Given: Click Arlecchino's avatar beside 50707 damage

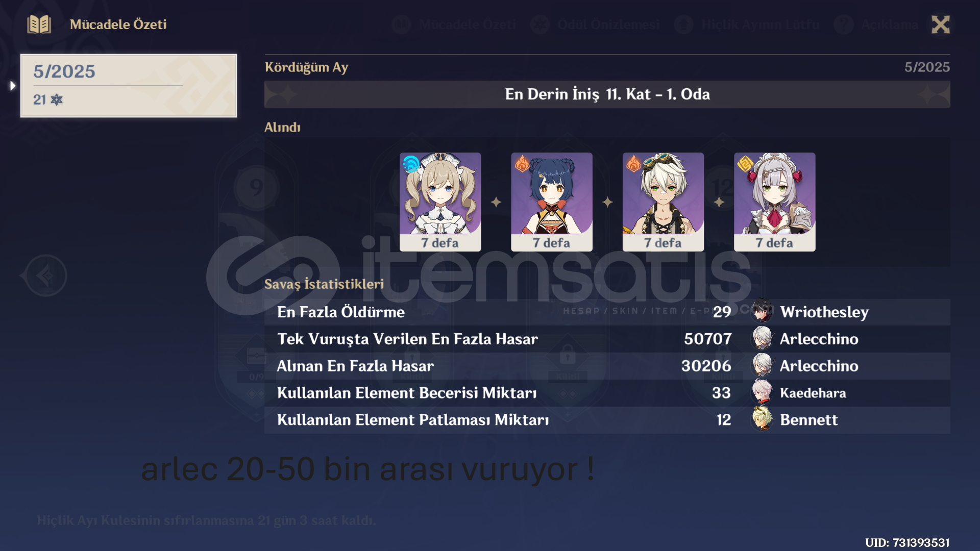Looking at the screenshot, I should [762, 338].
